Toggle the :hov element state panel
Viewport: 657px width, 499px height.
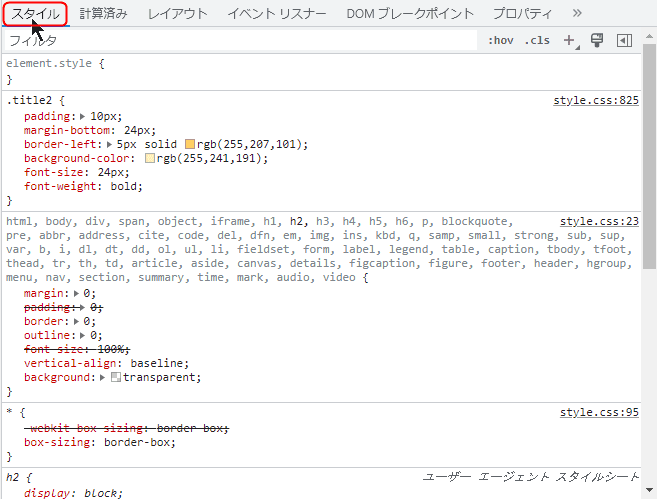tap(501, 41)
